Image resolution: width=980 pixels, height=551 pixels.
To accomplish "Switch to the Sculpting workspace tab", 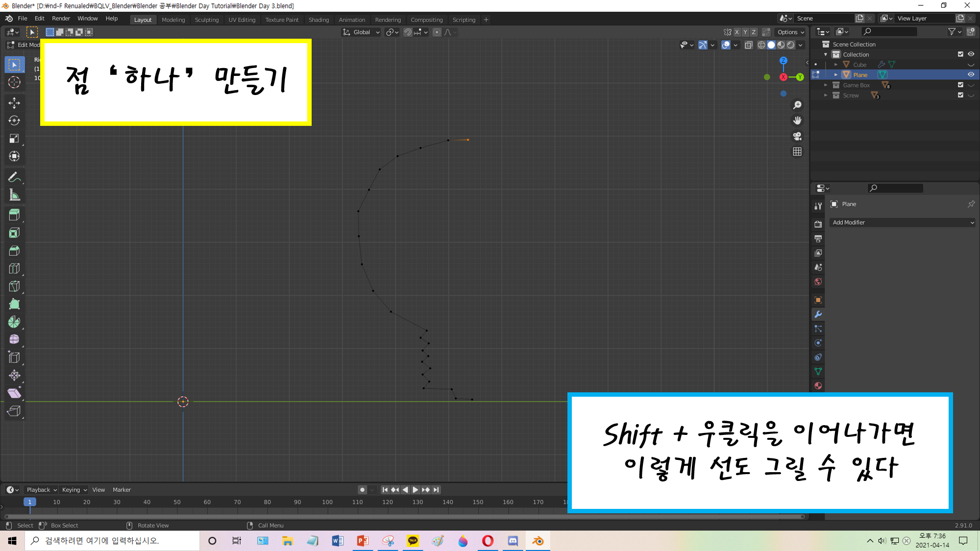I will point(206,20).
